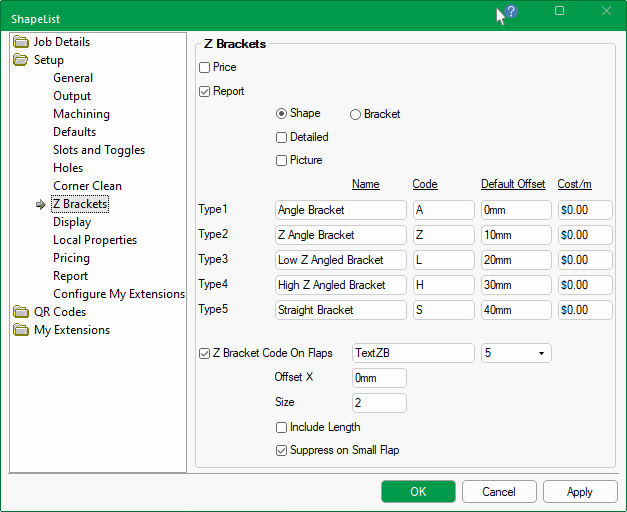Screen dimensions: 627x512
Task: Uncheck the Report checkbox
Action: 205,92
